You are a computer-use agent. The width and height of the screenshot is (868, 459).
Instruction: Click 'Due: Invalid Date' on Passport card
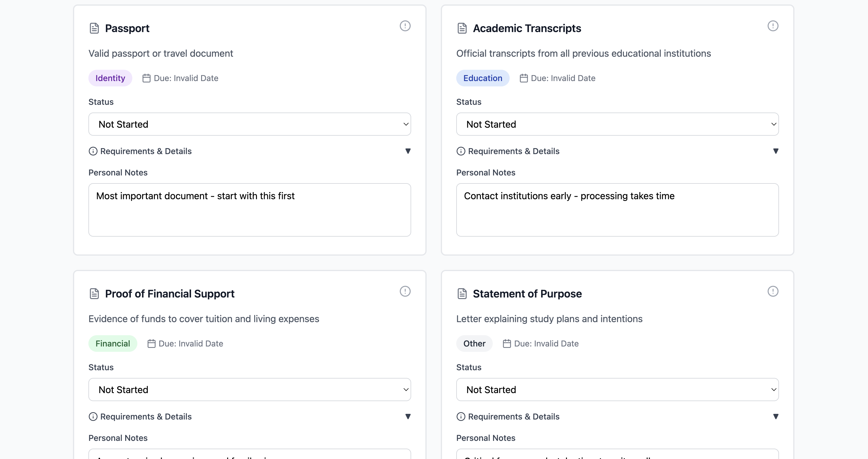(186, 78)
